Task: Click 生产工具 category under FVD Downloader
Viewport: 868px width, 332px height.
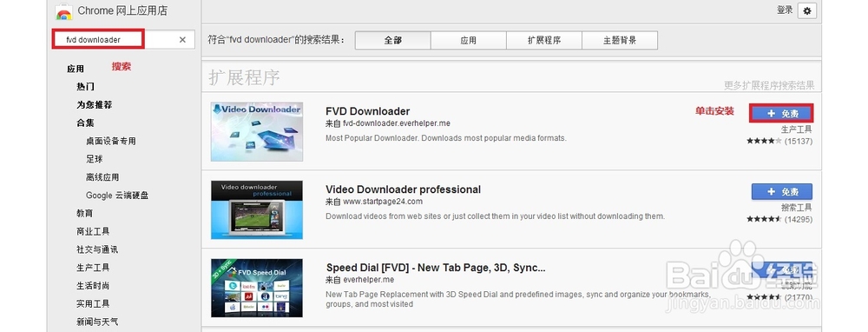Action: click(x=797, y=129)
